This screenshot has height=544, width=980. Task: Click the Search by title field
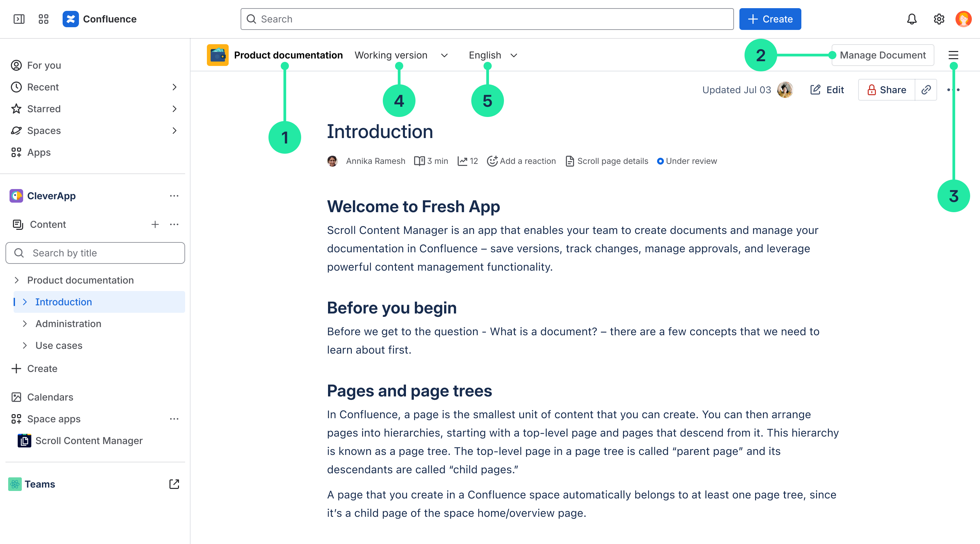point(95,253)
